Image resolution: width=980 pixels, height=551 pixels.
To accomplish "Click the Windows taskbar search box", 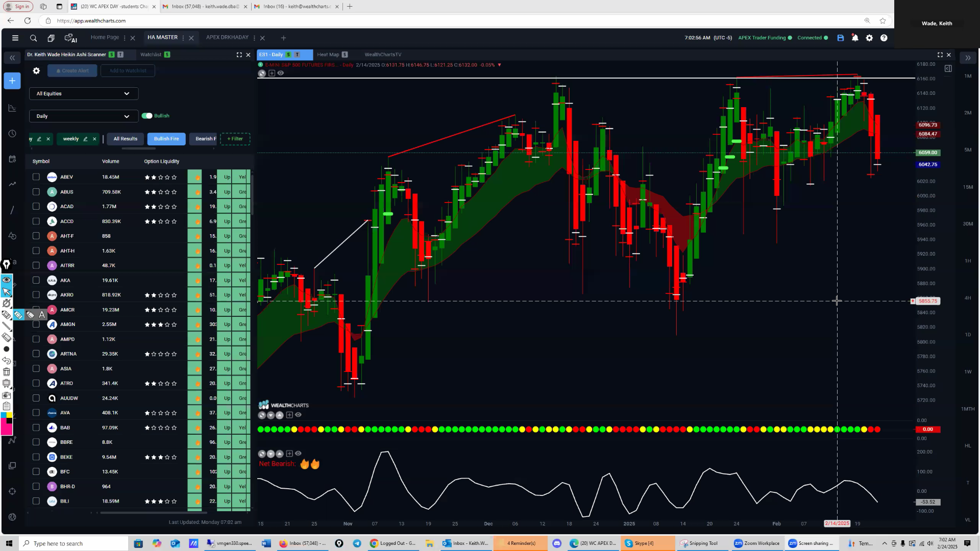I will click(74, 543).
